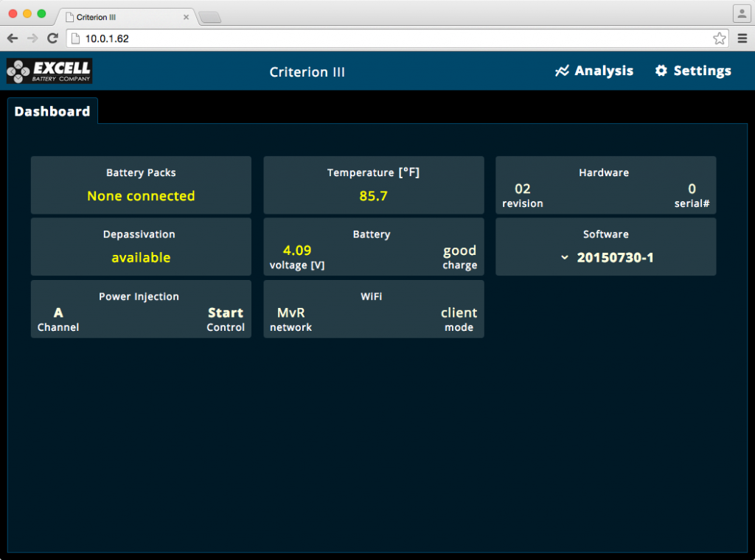Viewport: 755px width, 560px height.
Task: Click the browser forward arrow
Action: (32, 38)
